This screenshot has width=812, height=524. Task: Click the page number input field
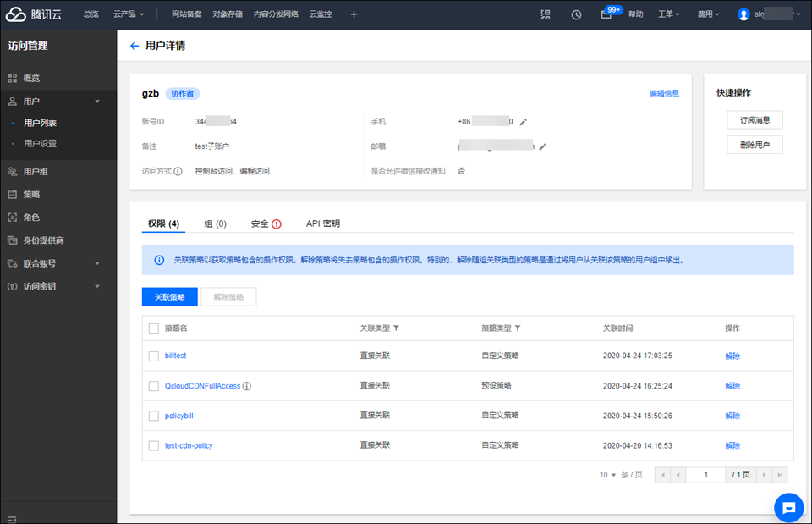[x=705, y=475]
